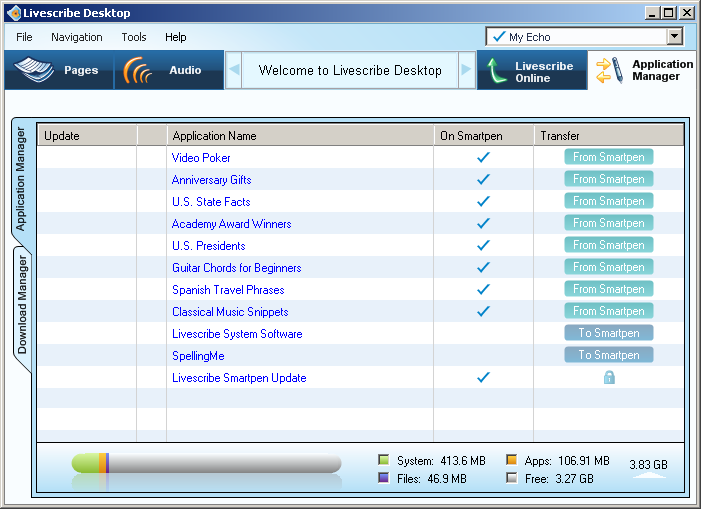Click the lock icon for Smartpen Update
The image size is (701, 509).
pyautogui.click(x=608, y=378)
